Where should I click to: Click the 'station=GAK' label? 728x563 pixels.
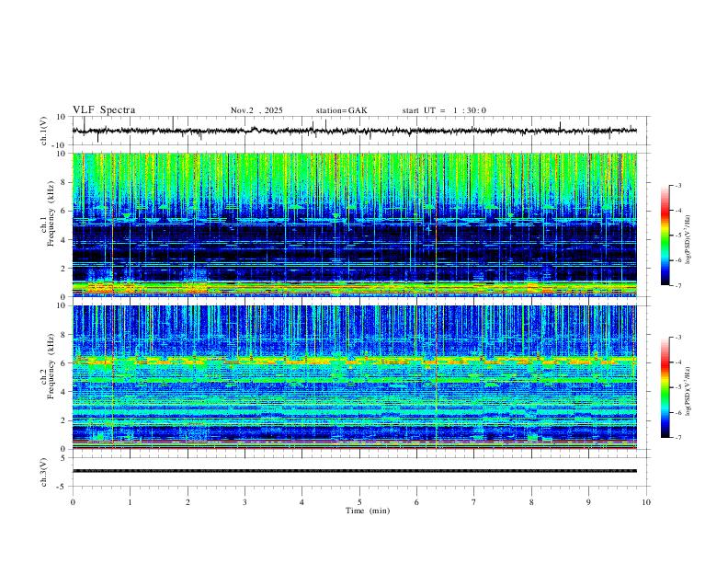coord(341,110)
